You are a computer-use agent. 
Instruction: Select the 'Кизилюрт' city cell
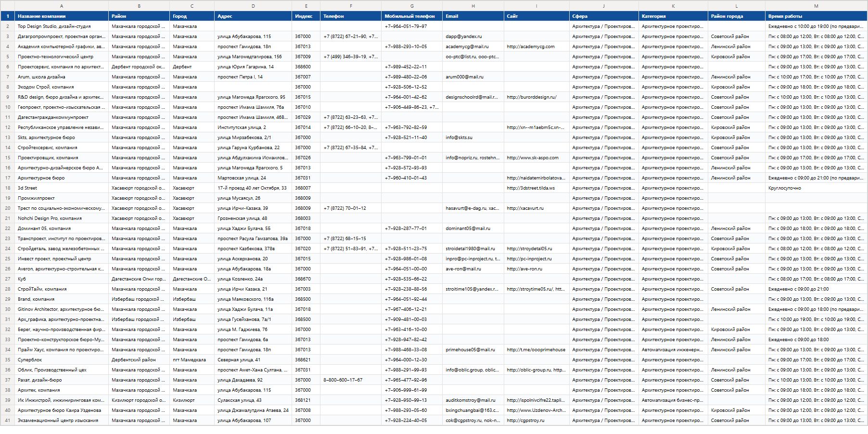[192, 400]
